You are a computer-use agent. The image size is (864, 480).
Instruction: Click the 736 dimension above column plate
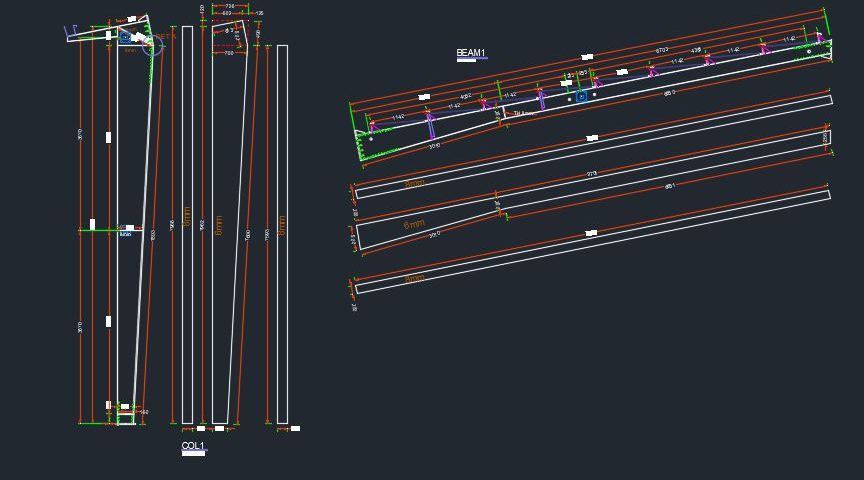230,6
